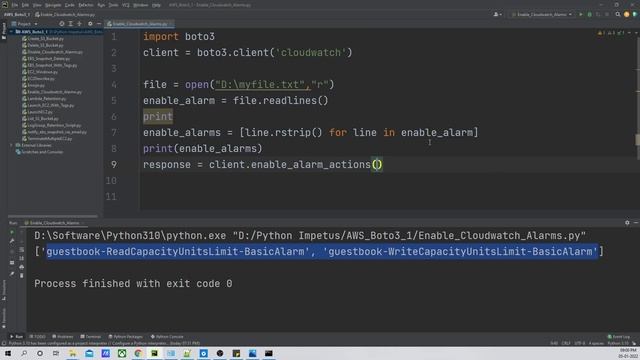This screenshot has width=640, height=360.
Task: Click inside the enable_alarm_actions parentheses on line 9
Action: [377, 165]
